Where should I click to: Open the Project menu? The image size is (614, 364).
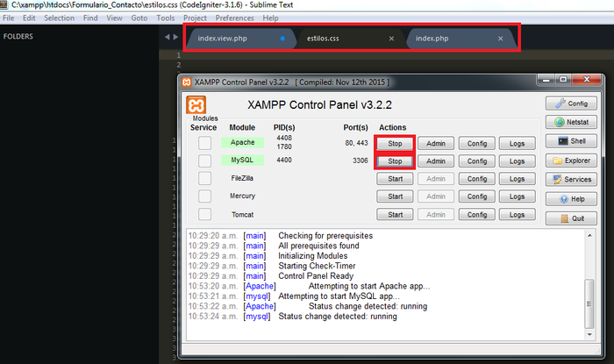coord(195,18)
